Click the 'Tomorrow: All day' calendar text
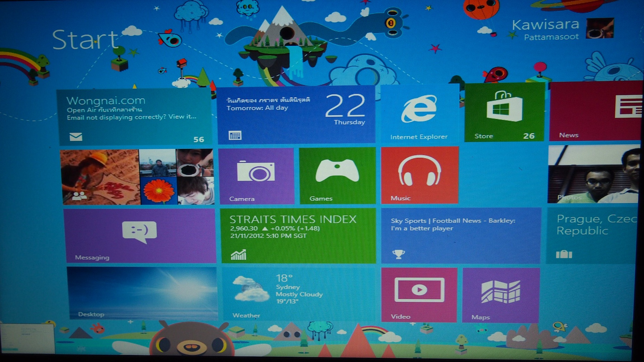Screen dimensions: 644x362 (x=257, y=108)
